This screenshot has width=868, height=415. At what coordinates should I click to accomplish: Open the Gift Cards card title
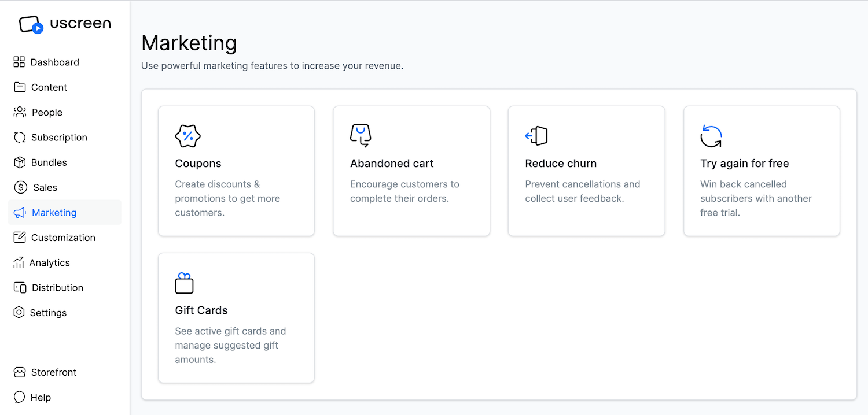[201, 310]
